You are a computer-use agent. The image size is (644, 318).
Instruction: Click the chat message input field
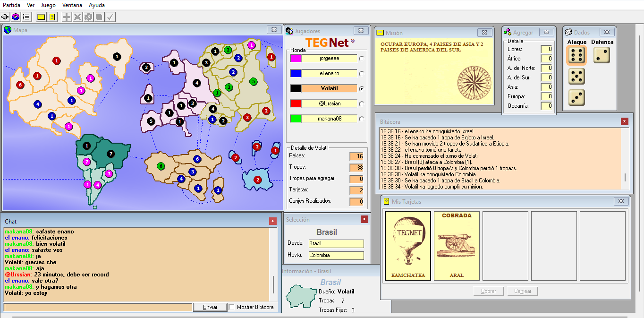(x=98, y=307)
